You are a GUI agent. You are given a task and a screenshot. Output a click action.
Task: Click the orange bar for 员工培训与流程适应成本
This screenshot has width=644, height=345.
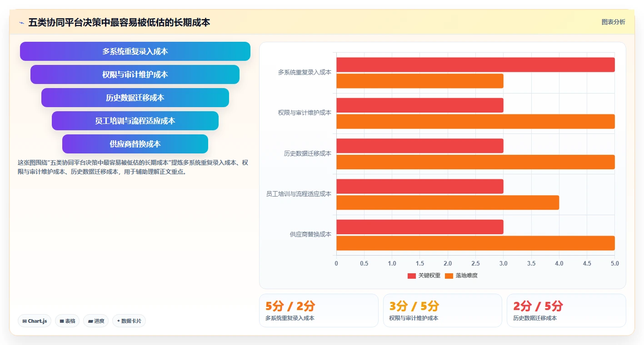448,202
